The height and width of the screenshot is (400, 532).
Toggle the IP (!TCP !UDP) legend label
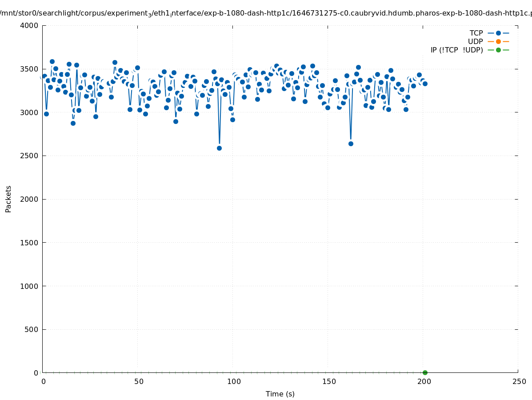pos(456,50)
